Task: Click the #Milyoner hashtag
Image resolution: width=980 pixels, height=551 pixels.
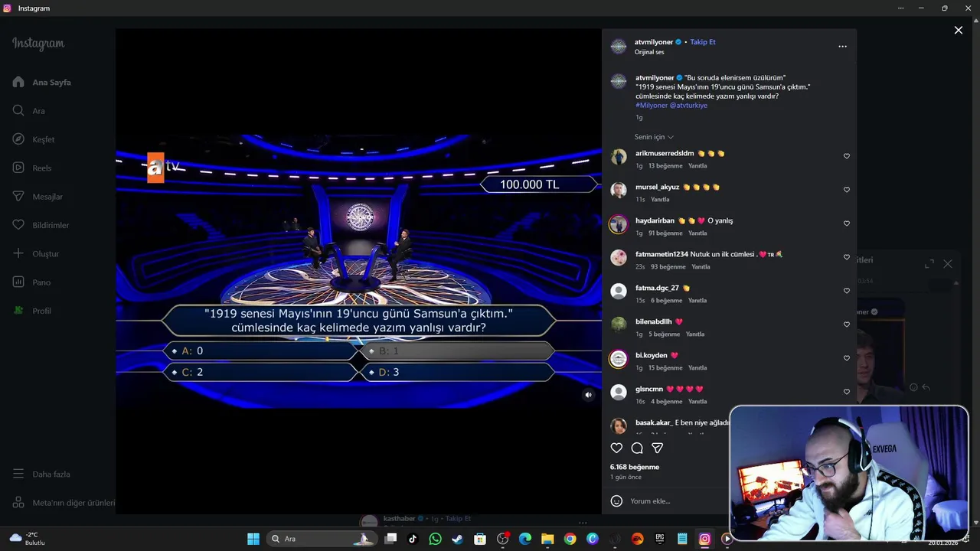Action: coord(652,106)
